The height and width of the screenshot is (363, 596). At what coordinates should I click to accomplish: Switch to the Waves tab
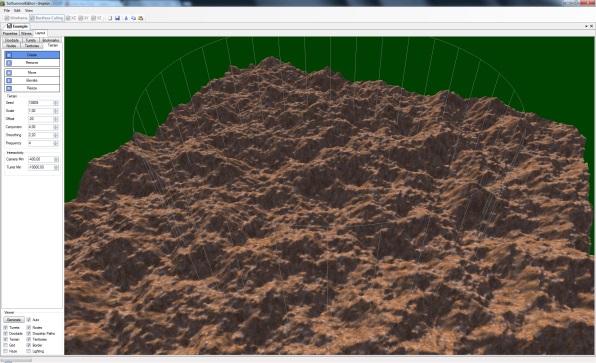(x=26, y=33)
